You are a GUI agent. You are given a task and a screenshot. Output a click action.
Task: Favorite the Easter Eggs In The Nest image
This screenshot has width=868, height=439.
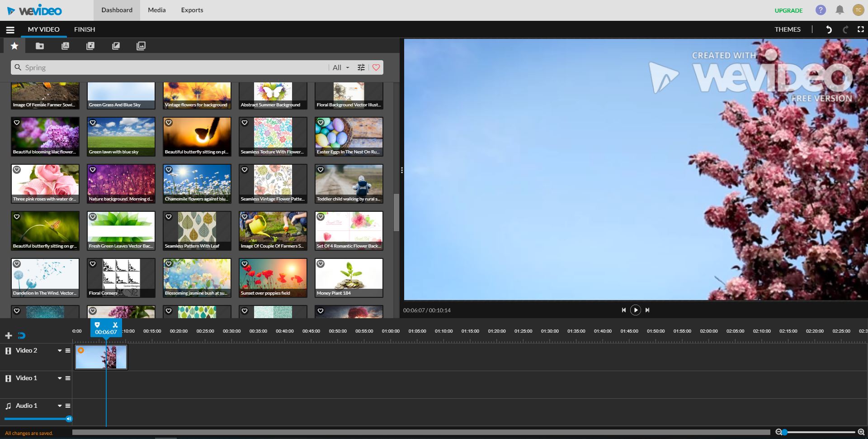click(x=321, y=123)
